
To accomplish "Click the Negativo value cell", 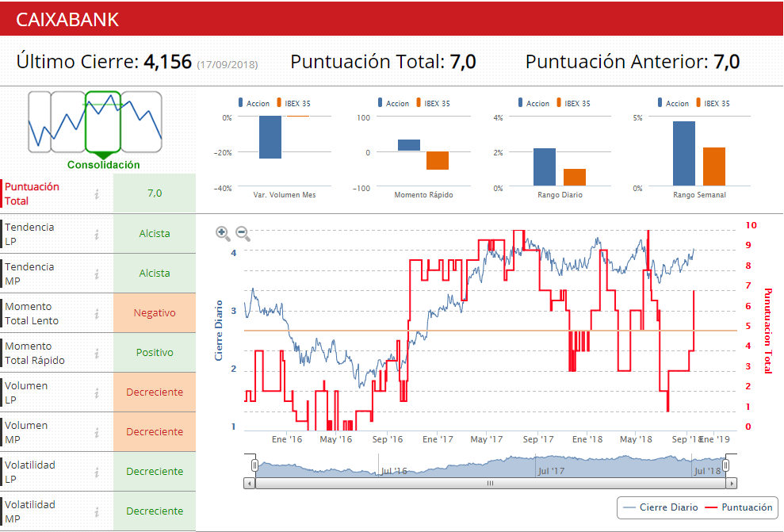I will tap(155, 313).
